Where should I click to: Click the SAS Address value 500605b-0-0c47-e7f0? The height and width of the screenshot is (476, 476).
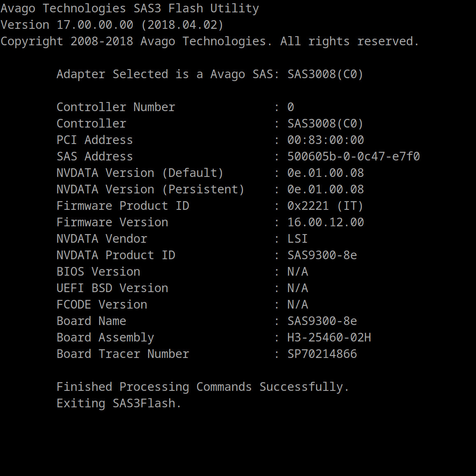click(353, 156)
